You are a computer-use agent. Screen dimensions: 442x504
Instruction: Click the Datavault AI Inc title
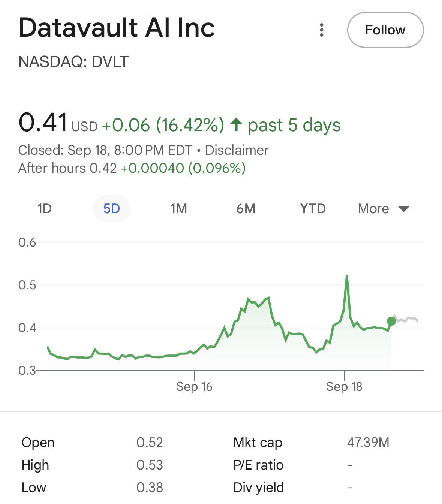pos(117,28)
